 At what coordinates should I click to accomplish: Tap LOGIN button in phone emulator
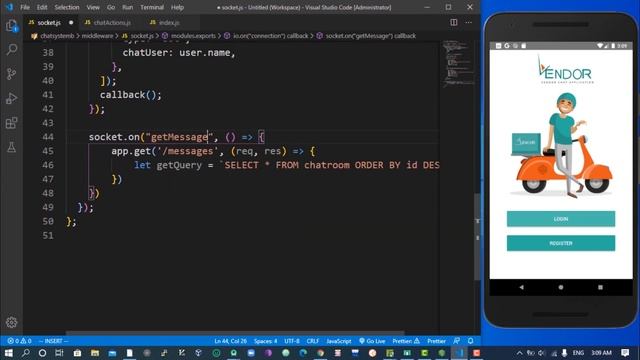[561, 219]
